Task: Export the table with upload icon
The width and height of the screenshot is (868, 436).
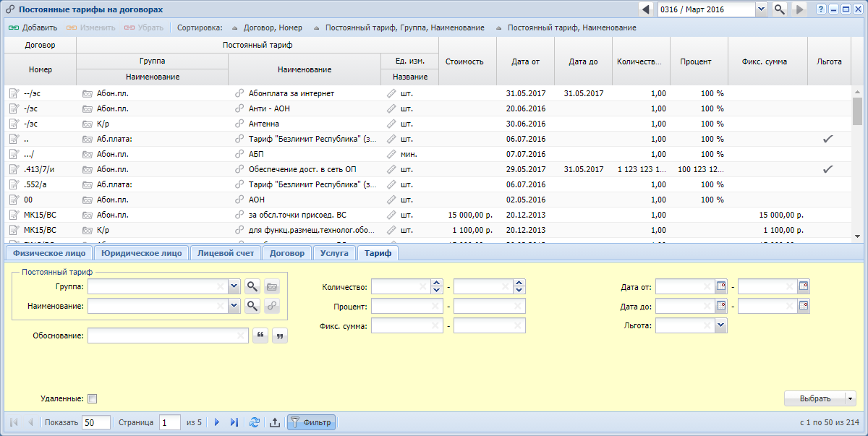Action: (x=274, y=422)
